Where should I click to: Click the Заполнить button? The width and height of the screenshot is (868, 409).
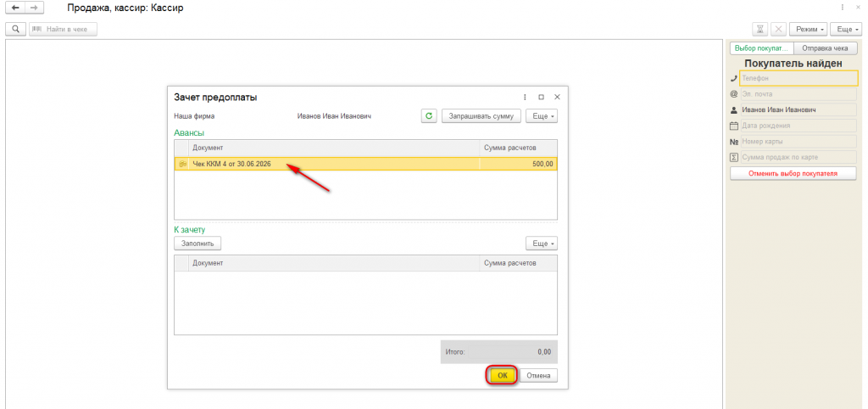point(198,244)
